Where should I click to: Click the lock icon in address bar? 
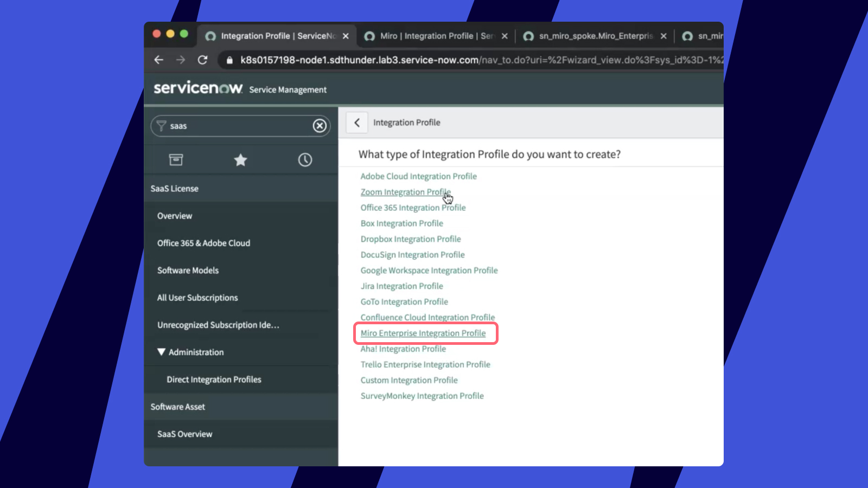229,60
